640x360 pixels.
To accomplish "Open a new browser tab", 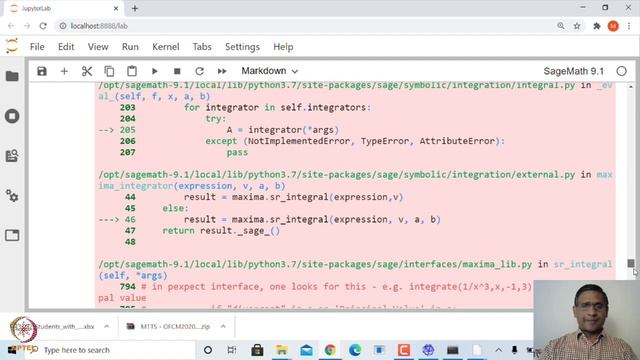I will point(135,8).
